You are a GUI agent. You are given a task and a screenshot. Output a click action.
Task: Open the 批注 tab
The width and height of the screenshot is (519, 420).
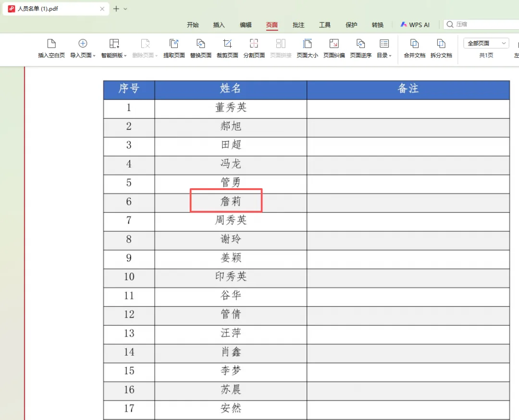pyautogui.click(x=298, y=25)
